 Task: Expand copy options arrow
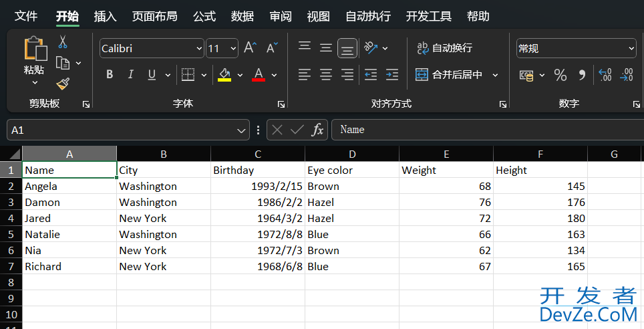(78, 64)
